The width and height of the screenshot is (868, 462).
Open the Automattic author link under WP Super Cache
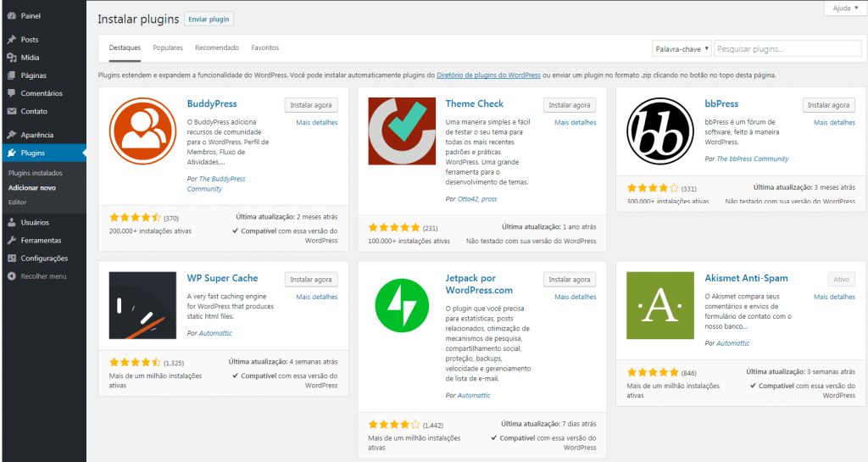215,334
